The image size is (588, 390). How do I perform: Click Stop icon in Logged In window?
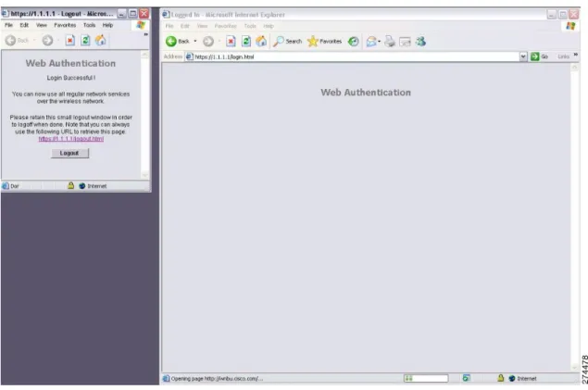pos(231,42)
